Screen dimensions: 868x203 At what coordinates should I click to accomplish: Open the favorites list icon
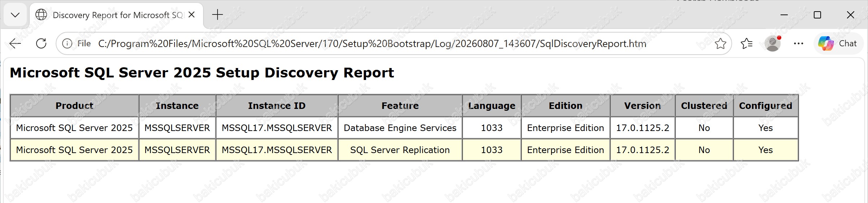click(x=746, y=44)
